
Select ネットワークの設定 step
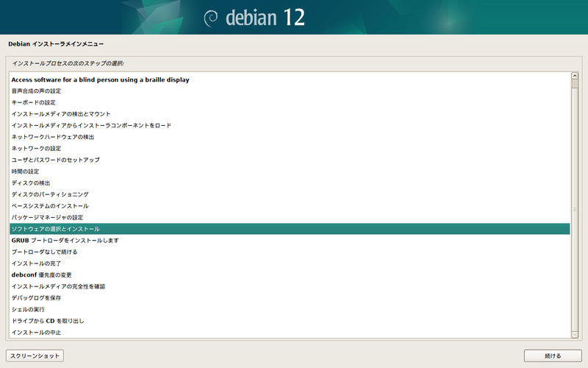[36, 148]
